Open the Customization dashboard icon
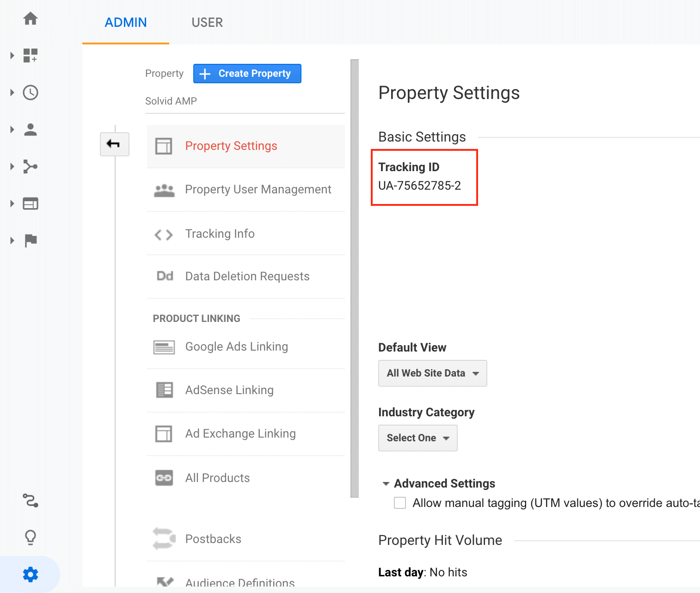The image size is (700, 593). tap(31, 56)
